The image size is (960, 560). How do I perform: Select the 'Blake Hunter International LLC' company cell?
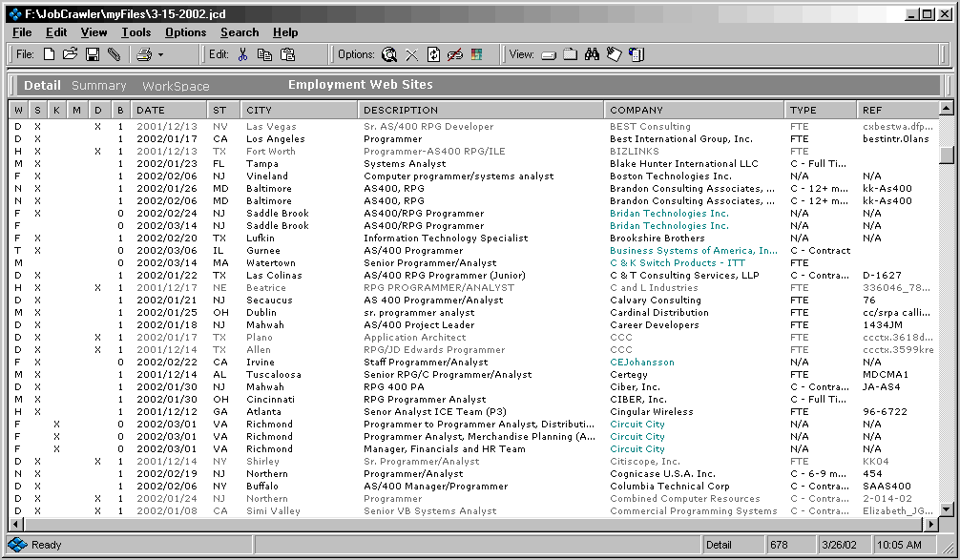coord(684,163)
